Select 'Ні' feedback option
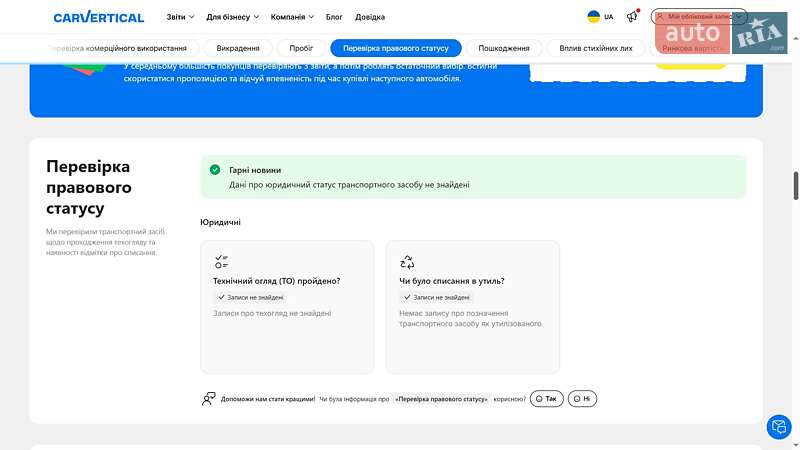 pos(582,398)
